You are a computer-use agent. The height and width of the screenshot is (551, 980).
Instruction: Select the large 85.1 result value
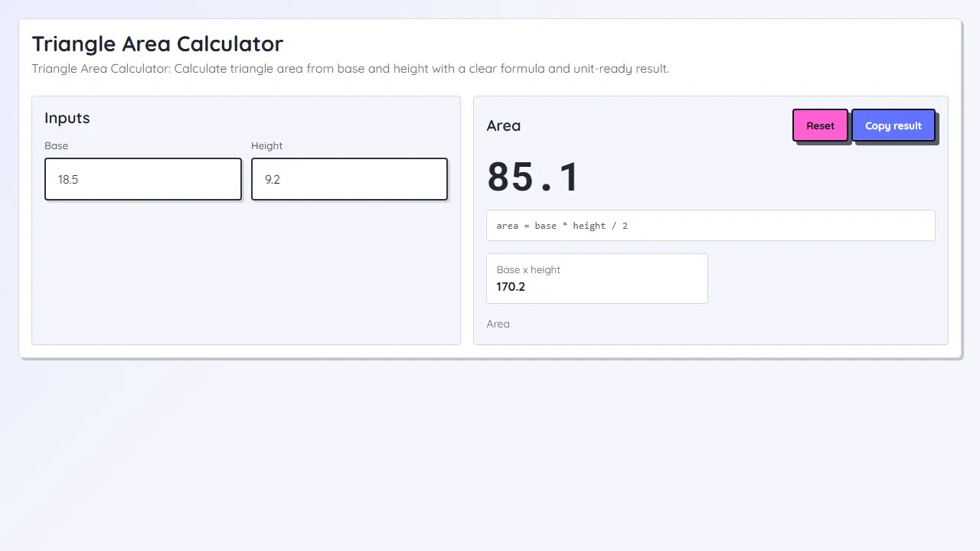533,177
